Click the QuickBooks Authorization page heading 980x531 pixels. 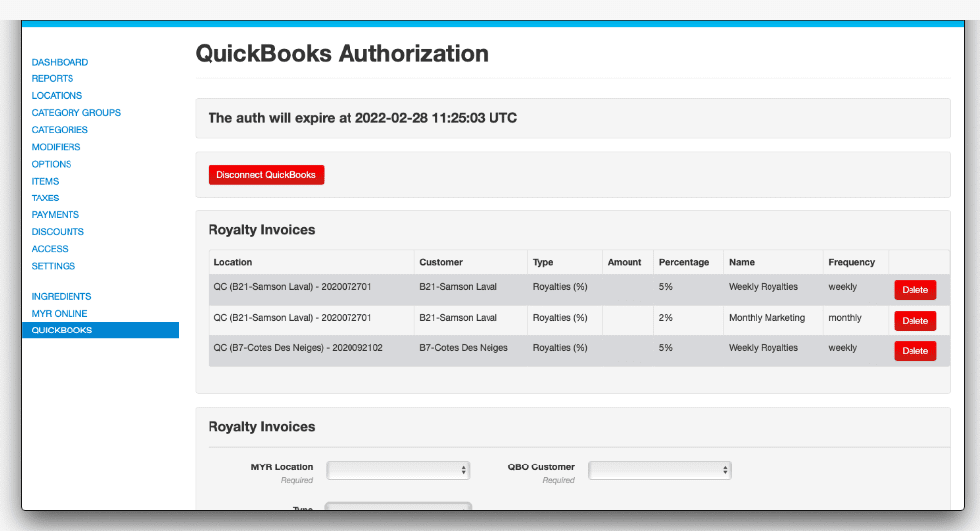[342, 54]
